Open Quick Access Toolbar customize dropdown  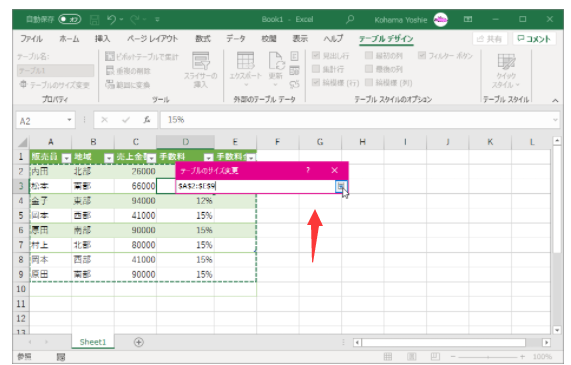[x=157, y=19]
